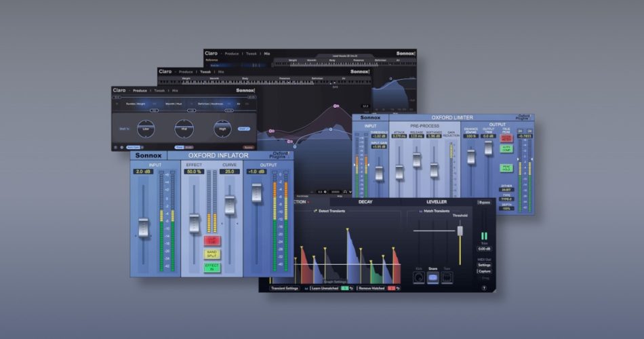Select the Snare drum icon in Leveller
Viewport: 644px width, 339px height.
pos(433,278)
